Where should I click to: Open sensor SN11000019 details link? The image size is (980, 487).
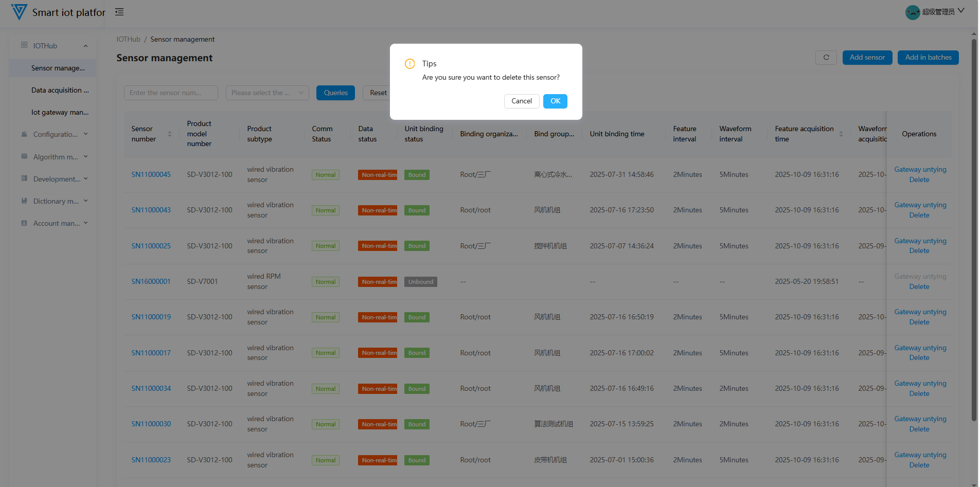click(151, 317)
